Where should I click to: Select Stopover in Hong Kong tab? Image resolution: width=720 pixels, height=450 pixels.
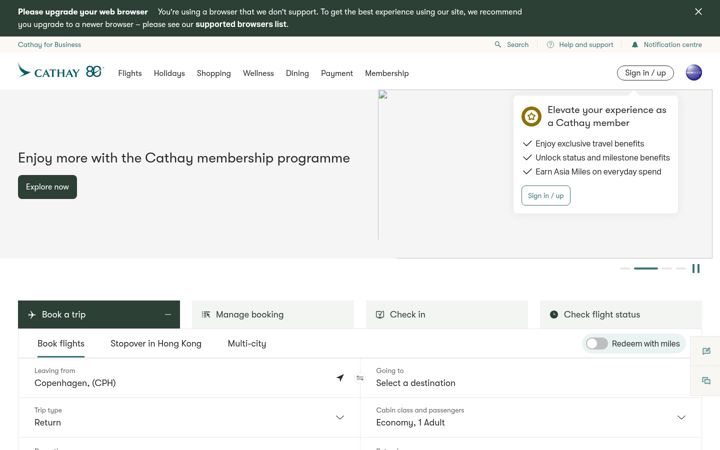pyautogui.click(x=156, y=343)
